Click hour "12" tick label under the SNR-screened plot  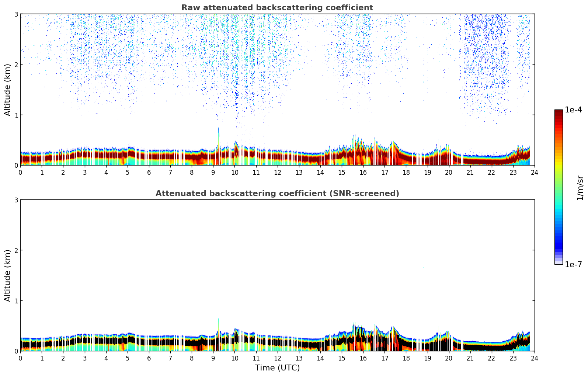point(277,358)
